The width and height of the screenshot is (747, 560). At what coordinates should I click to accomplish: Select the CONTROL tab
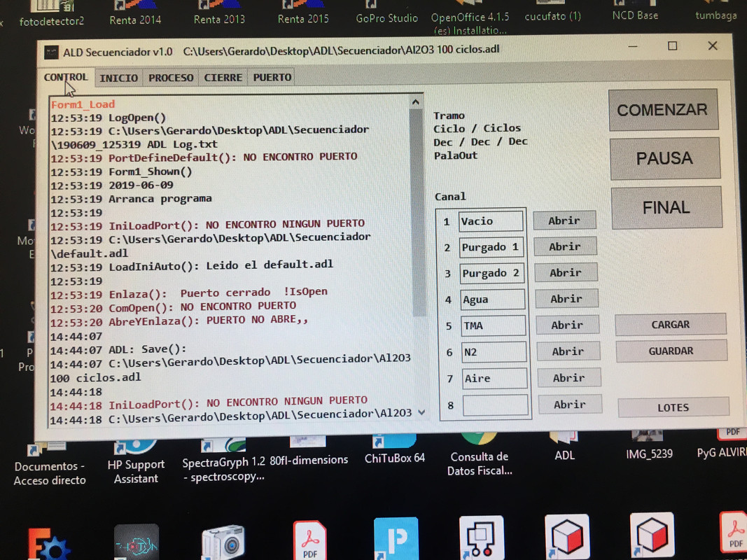[66, 77]
